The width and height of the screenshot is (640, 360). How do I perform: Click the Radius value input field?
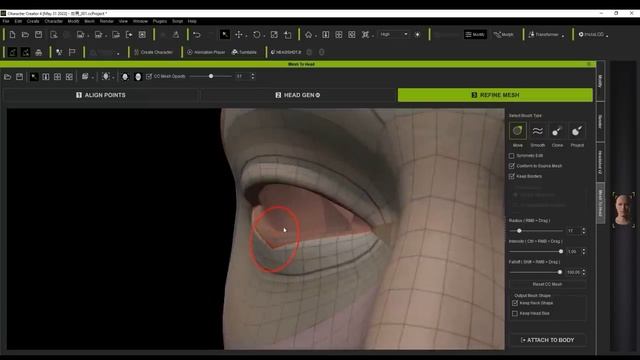(x=573, y=231)
